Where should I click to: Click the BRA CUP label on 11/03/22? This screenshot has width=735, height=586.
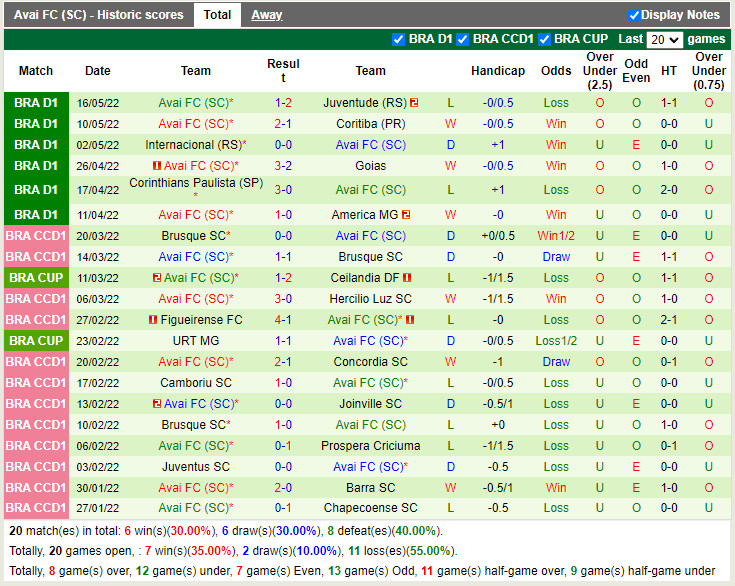(x=36, y=278)
